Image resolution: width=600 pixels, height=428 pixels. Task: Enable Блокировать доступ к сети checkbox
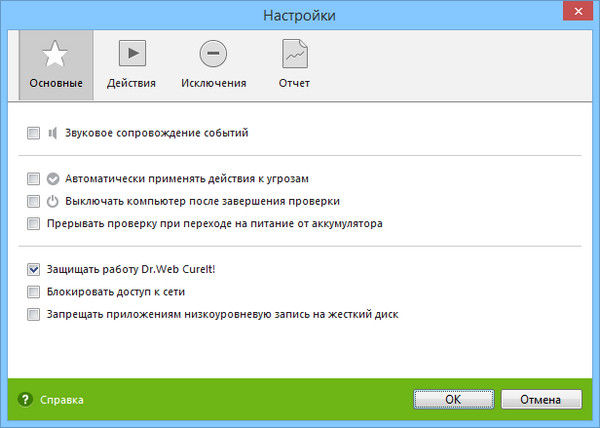pyautogui.click(x=34, y=292)
